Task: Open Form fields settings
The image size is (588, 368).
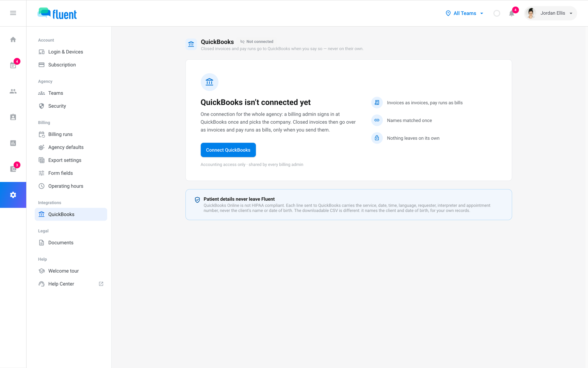Action: click(x=71, y=173)
